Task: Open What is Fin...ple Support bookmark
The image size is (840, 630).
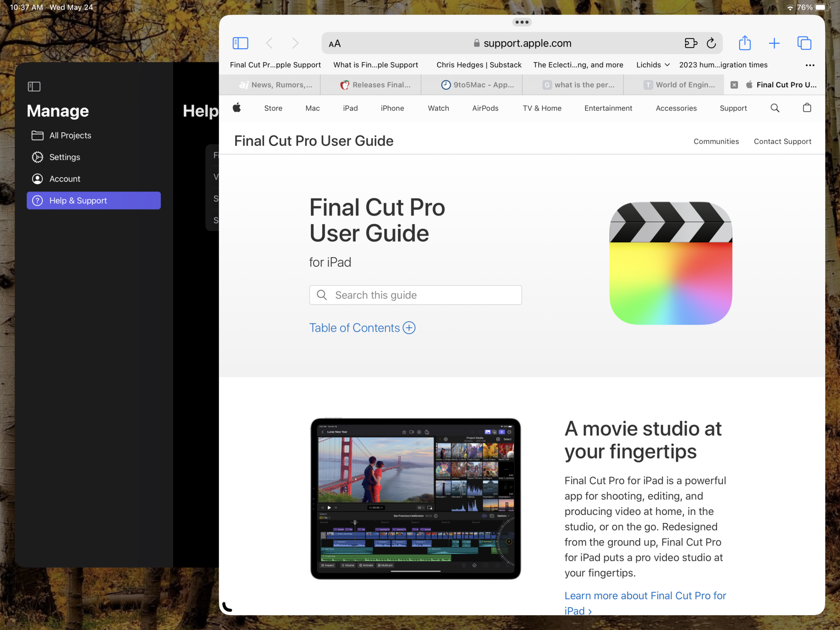Action: click(x=375, y=65)
